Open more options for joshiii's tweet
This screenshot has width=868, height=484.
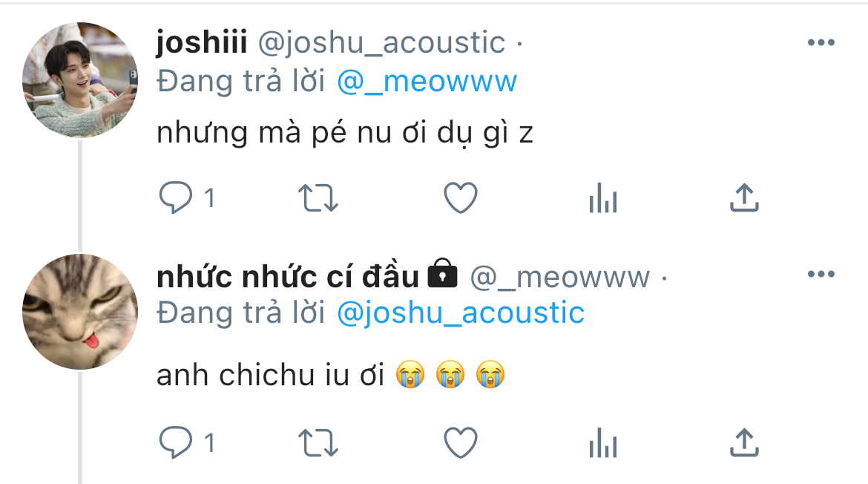pos(821,42)
